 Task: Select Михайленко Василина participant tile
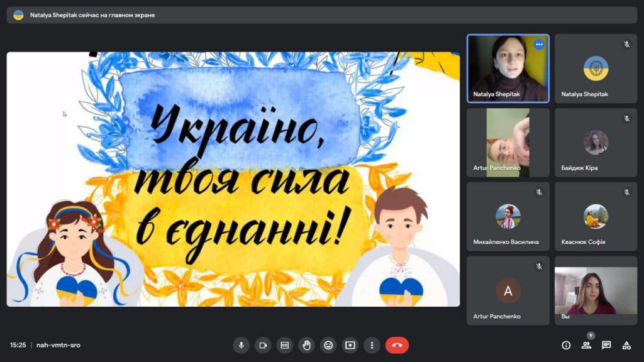508,216
